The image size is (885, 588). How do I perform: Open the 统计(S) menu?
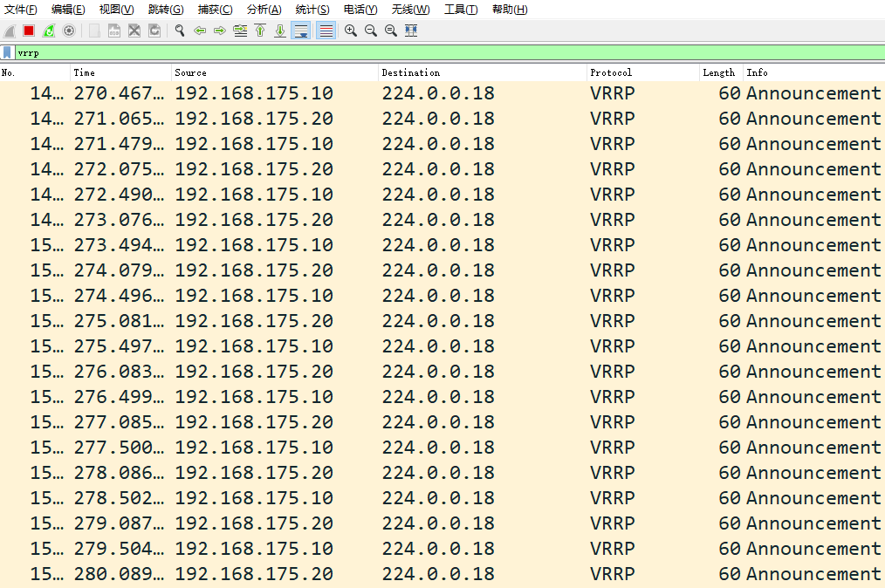click(x=312, y=10)
